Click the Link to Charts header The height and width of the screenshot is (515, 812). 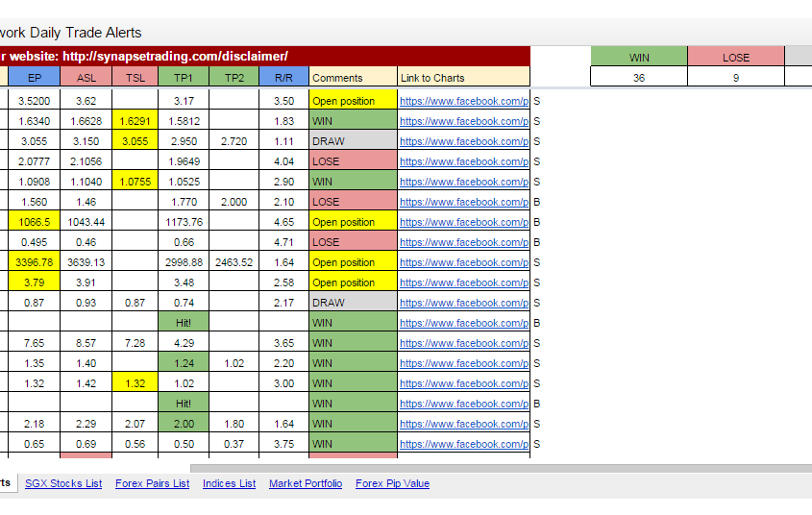point(463,78)
